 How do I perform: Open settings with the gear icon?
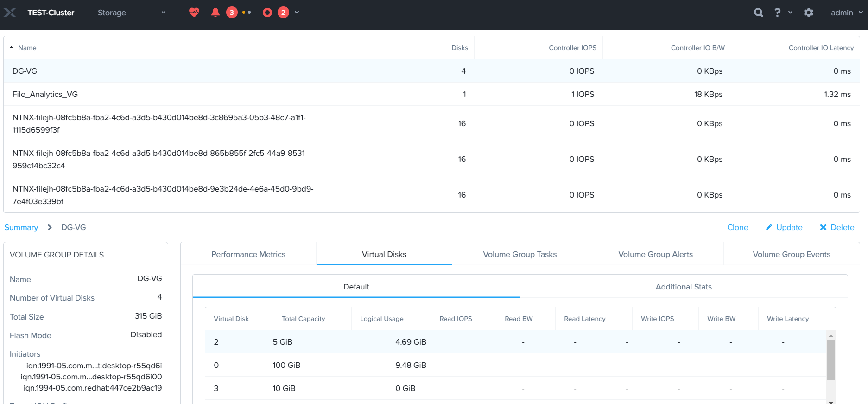[809, 13]
